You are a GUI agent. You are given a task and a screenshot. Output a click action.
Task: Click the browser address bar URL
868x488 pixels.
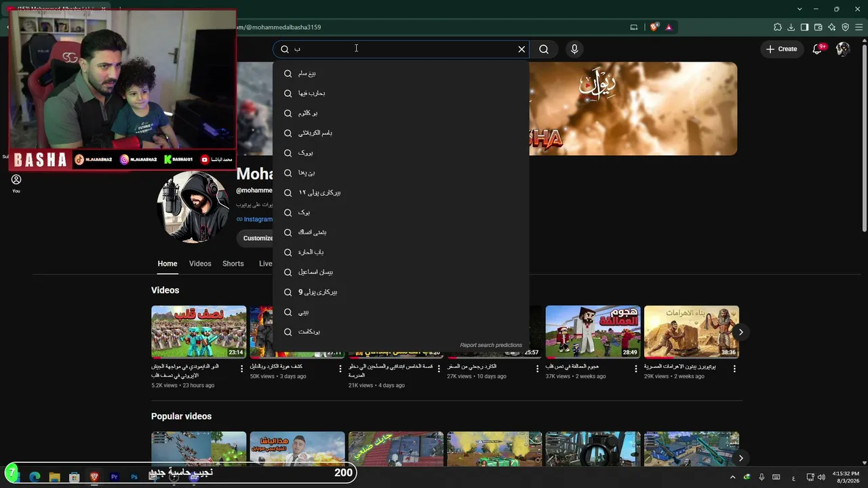[x=278, y=27]
